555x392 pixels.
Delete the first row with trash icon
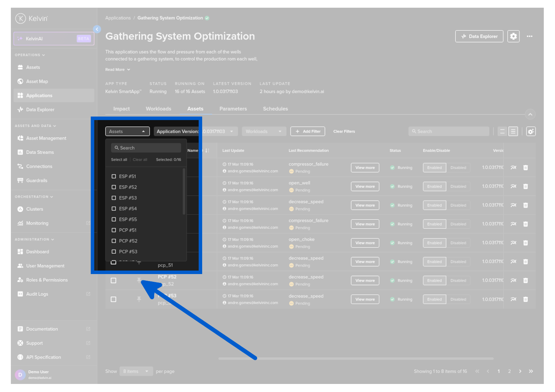(x=526, y=168)
